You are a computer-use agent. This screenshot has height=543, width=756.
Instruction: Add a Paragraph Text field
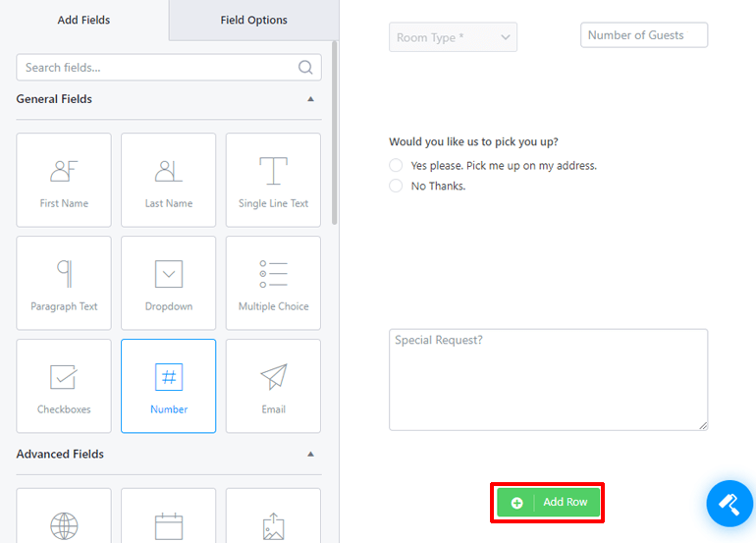(64, 283)
